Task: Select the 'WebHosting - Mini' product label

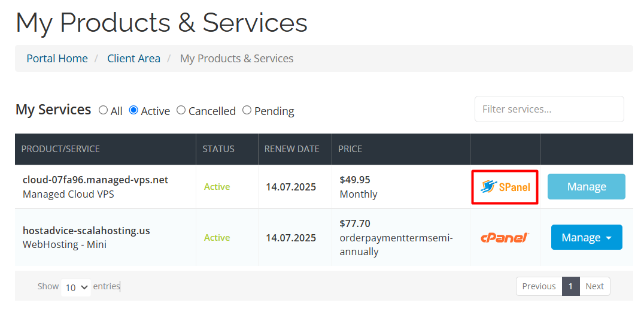Action: point(65,244)
